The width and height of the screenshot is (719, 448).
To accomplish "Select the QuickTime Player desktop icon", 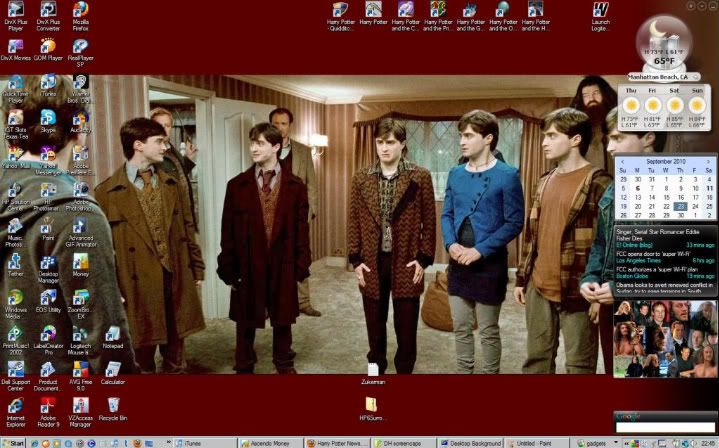I will (x=16, y=89).
